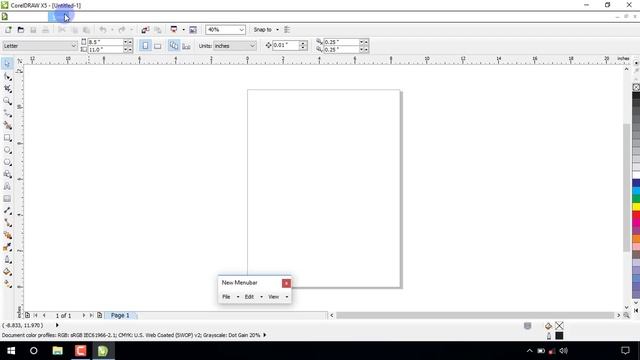
Task: Select the Blend interactive tool
Action: click(x=7, y=235)
